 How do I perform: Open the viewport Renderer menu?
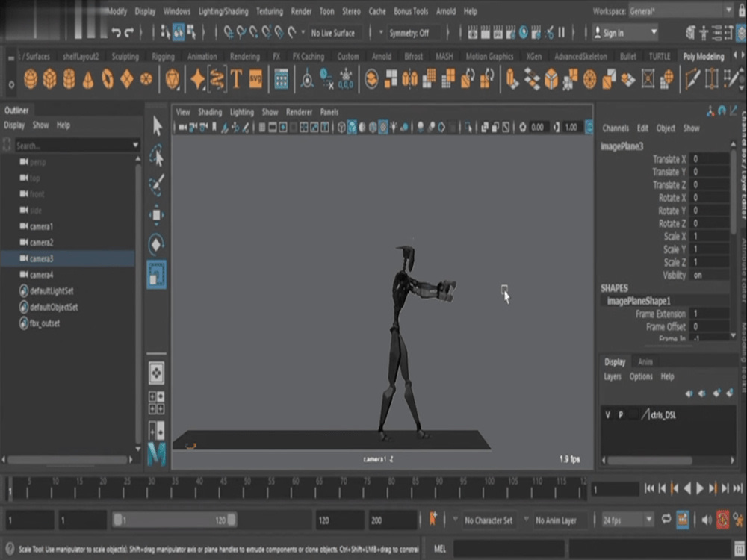[299, 112]
